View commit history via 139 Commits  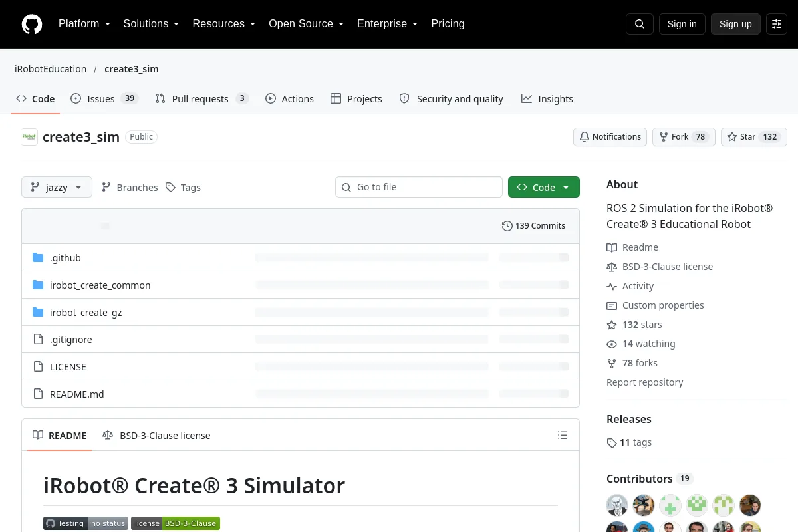coord(533,226)
